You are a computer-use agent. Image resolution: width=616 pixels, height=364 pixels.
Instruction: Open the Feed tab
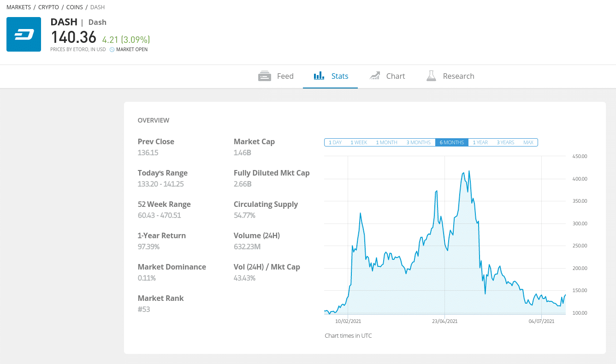[276, 76]
